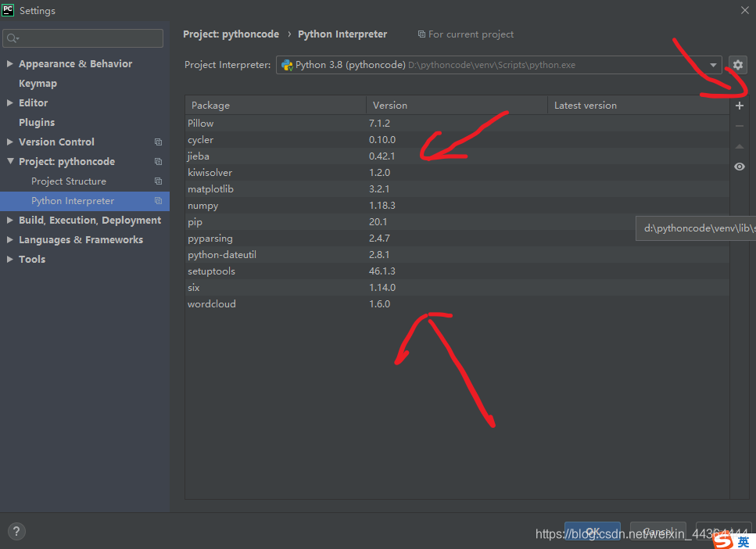Click version 1.6.0 of wordcloud
Screen dimensions: 756x549
coord(379,304)
